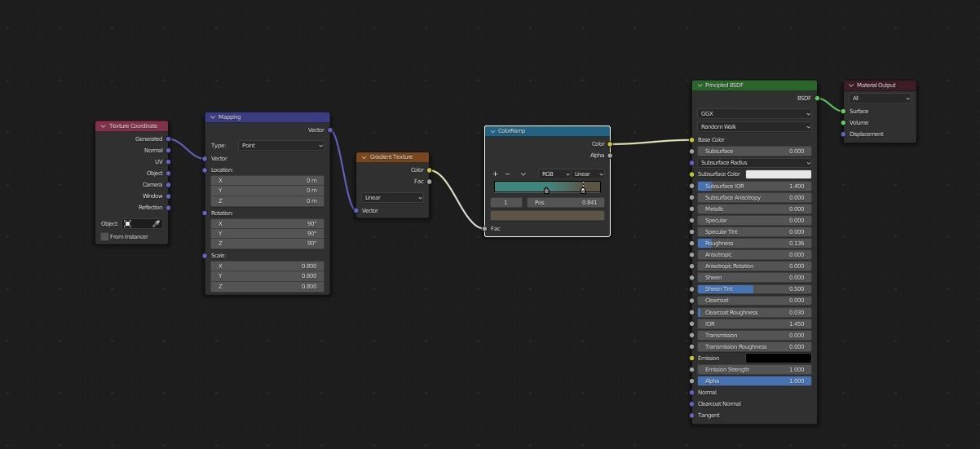980x449 pixels.
Task: Click the Mapping Scale input socket
Action: tap(205, 255)
